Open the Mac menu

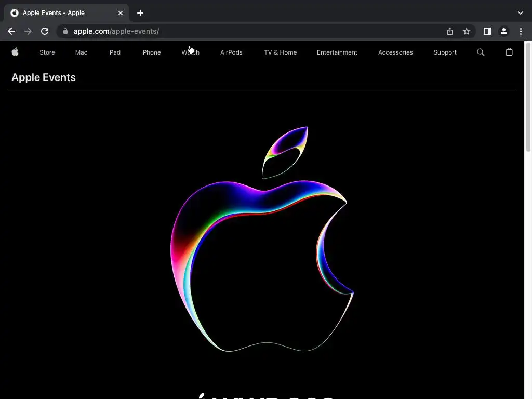click(81, 52)
